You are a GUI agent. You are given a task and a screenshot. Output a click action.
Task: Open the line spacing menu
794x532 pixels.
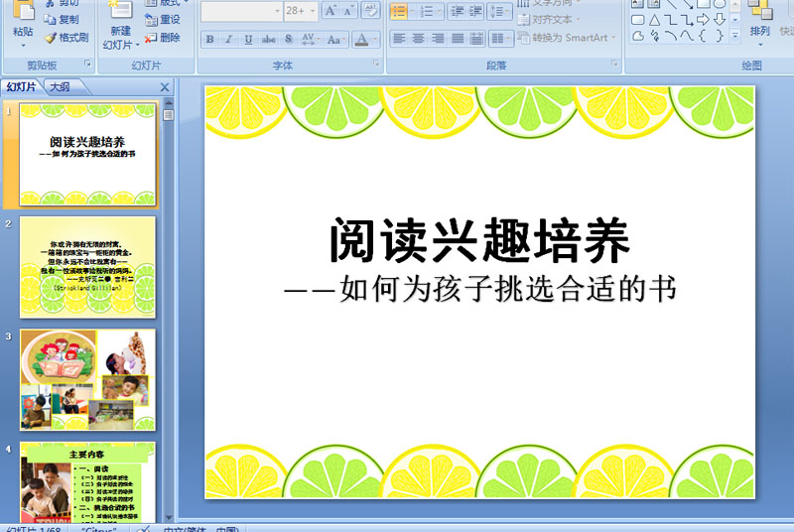[x=499, y=11]
